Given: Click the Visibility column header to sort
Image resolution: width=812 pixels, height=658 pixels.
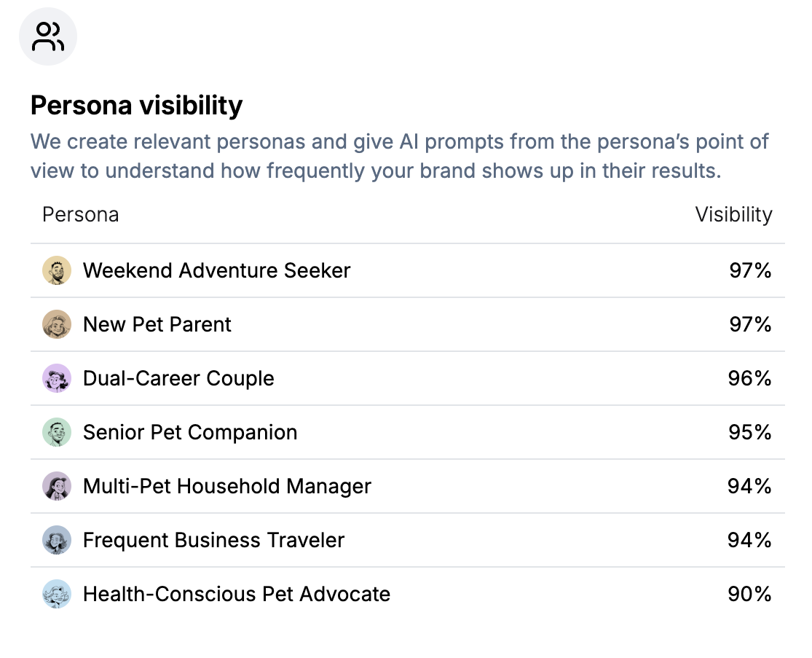Looking at the screenshot, I should point(733,214).
